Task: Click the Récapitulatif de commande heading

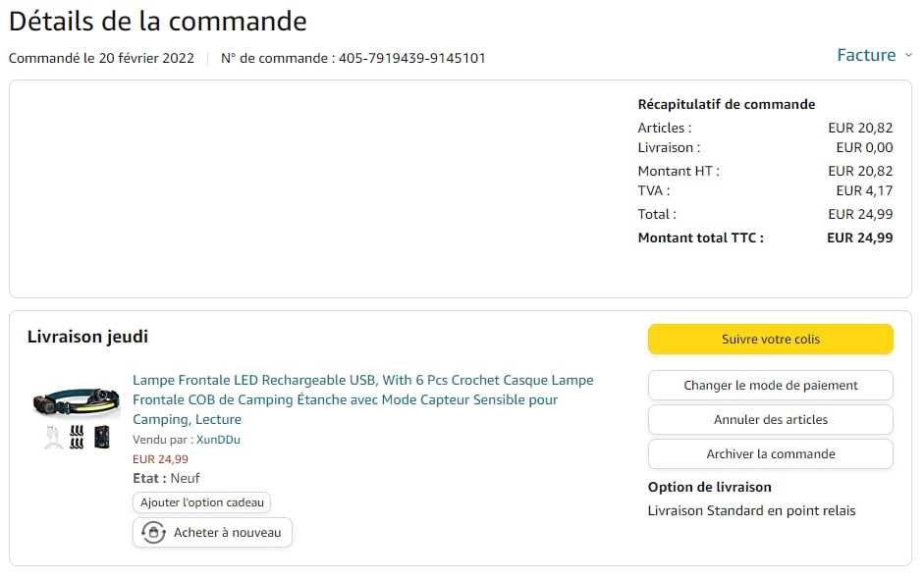Action: click(726, 105)
